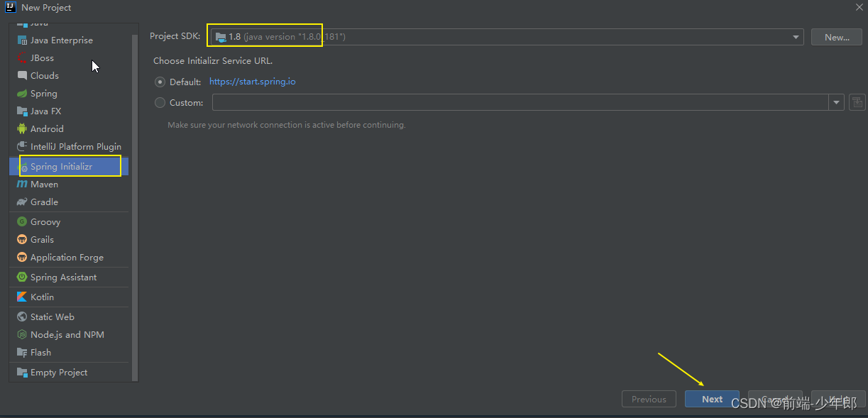Image resolution: width=868 pixels, height=418 pixels.
Task: Select Spring Initializr entry
Action: 70,167
